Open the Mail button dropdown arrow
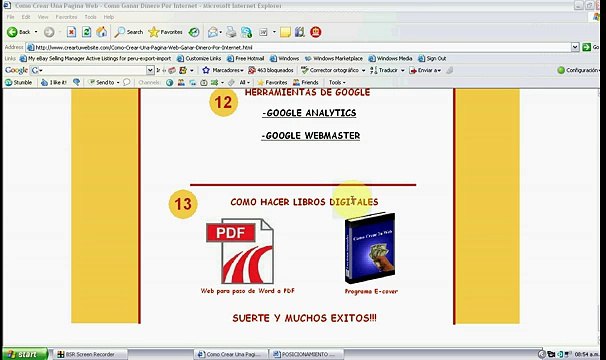Viewport: 606px width, 360px height. click(x=220, y=32)
